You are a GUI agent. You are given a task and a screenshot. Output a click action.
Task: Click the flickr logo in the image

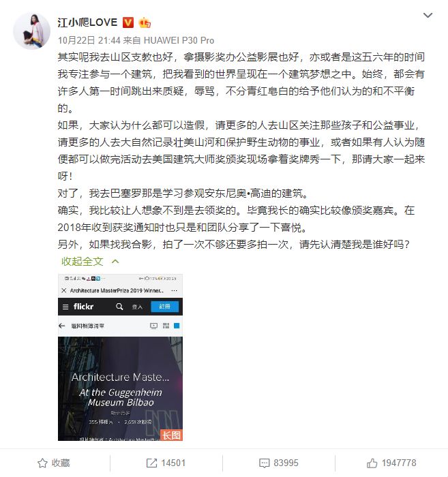pos(83,307)
